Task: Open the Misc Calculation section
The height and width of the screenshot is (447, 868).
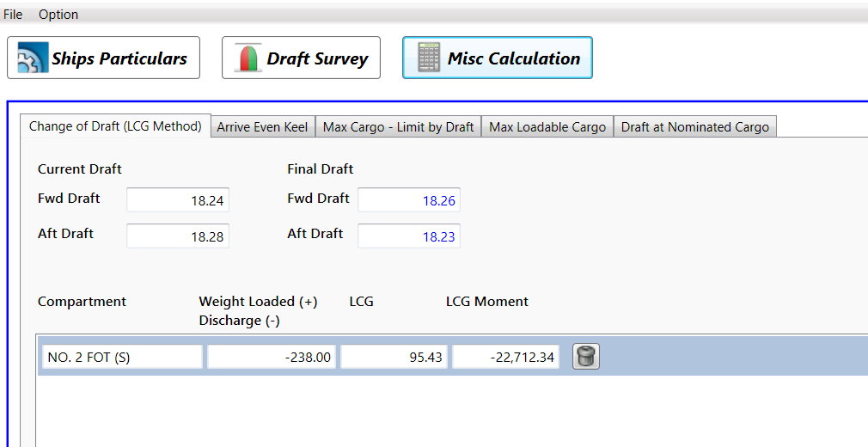Action: click(497, 58)
